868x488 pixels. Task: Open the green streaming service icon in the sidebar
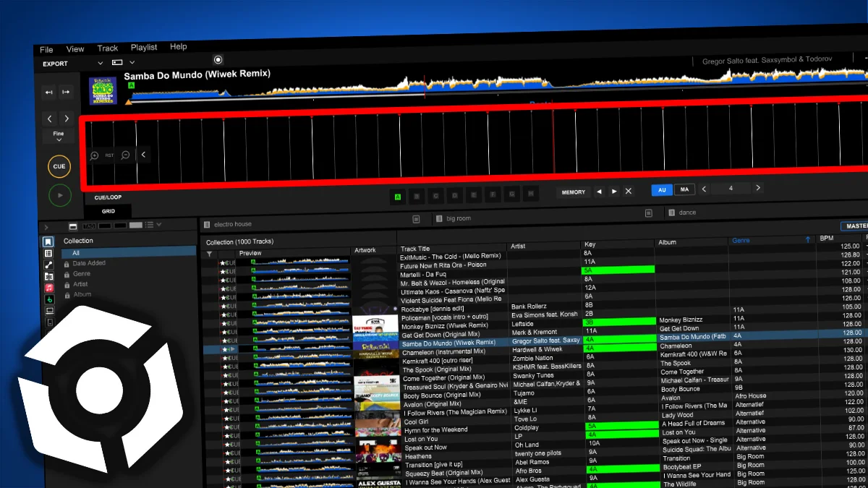click(49, 299)
